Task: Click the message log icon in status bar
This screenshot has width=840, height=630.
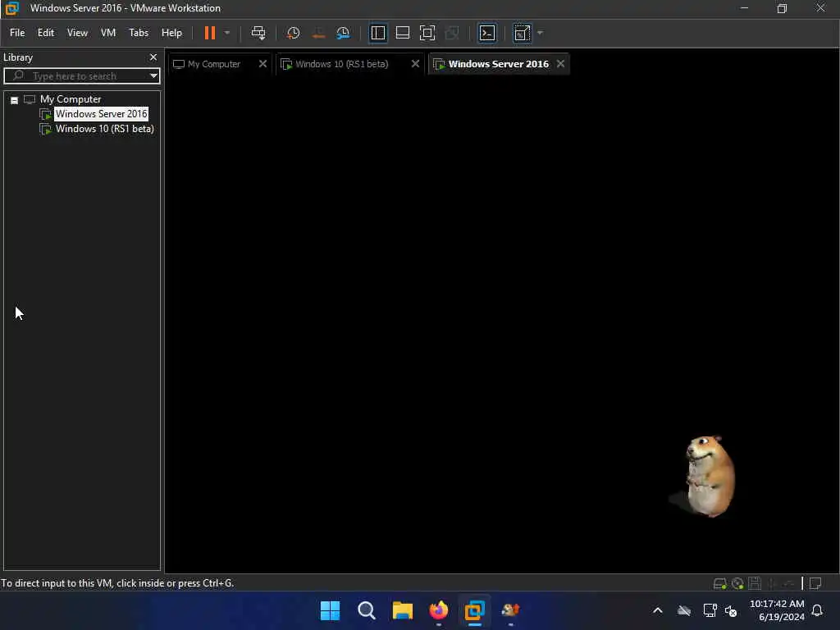Action: tap(816, 583)
